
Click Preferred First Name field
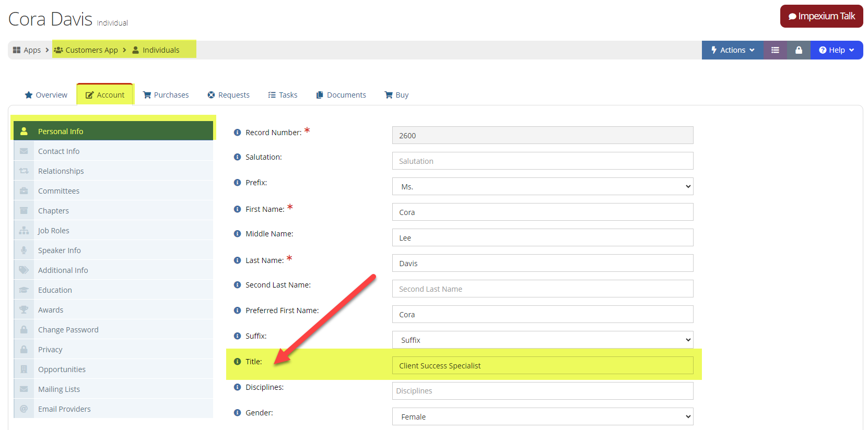pos(543,314)
